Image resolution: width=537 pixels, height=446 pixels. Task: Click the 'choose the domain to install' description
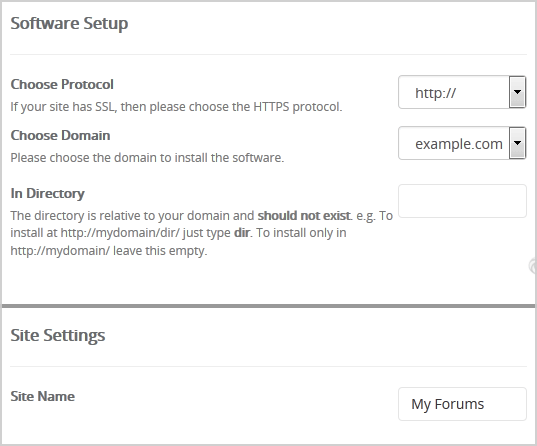tap(147, 158)
